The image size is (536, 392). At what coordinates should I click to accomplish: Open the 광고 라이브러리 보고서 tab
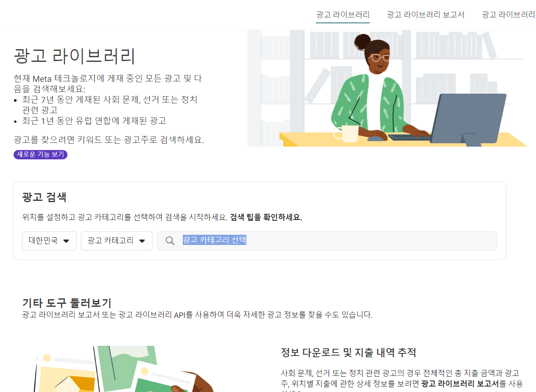coord(426,15)
